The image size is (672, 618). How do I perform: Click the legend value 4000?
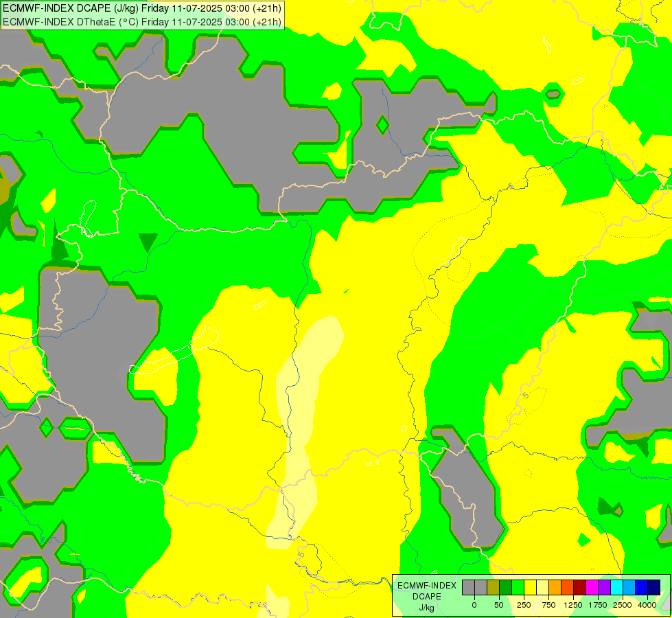[x=647, y=605]
